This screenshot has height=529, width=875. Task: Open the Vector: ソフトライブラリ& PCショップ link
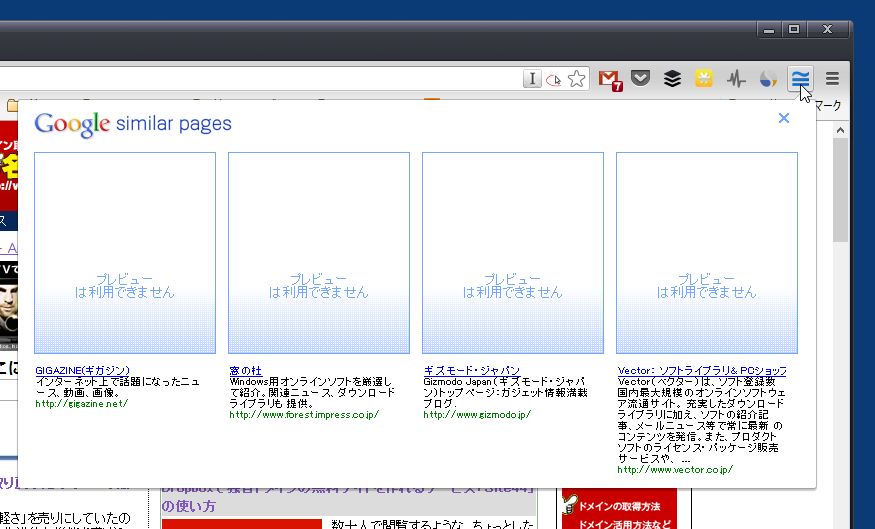coord(702,371)
